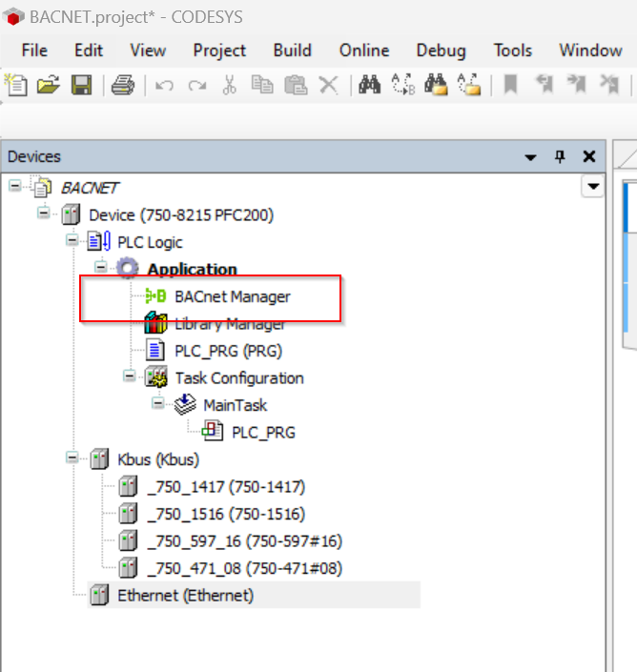Click the Library Manager books icon
637x672 pixels.
pos(155,323)
